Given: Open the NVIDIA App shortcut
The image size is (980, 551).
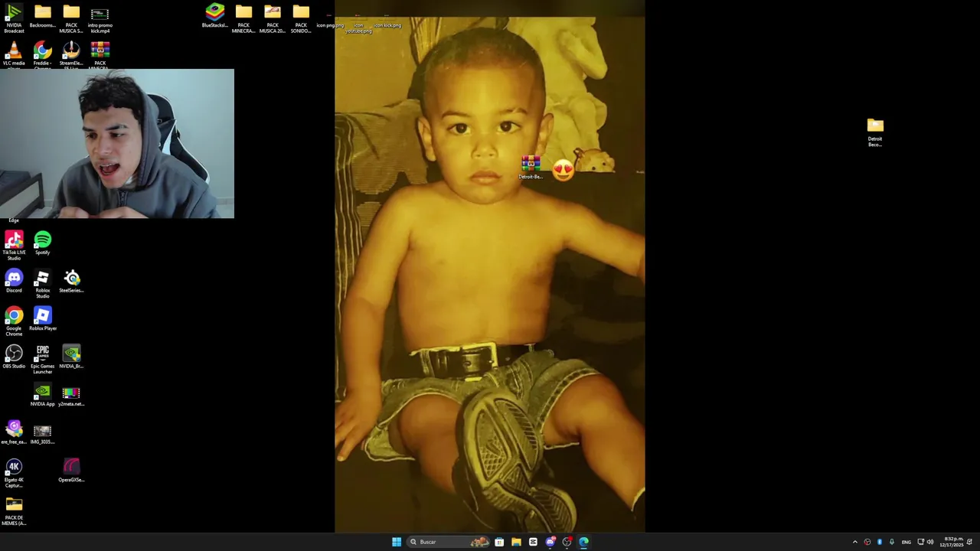Looking at the screenshot, I should [42, 395].
